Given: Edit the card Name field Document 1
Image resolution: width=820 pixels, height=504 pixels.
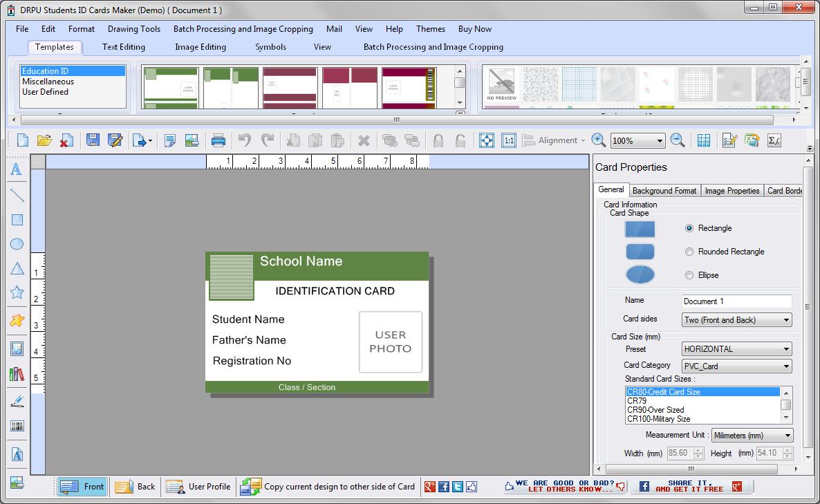Looking at the screenshot, I should [736, 301].
